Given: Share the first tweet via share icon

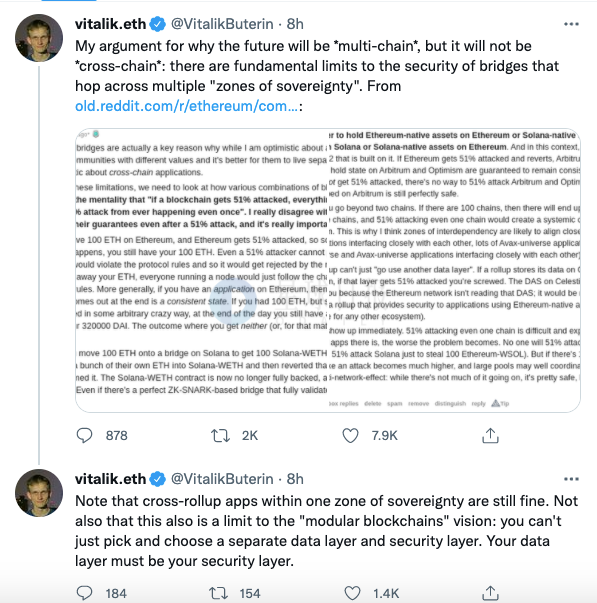Looking at the screenshot, I should (490, 435).
